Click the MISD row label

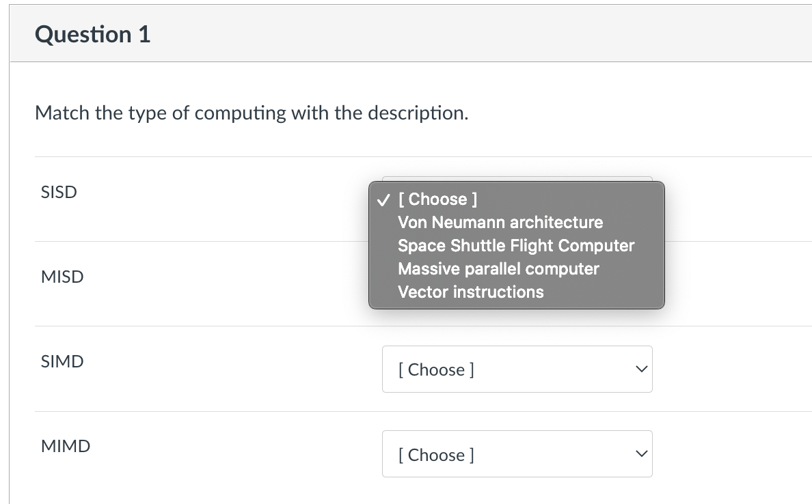tap(62, 277)
